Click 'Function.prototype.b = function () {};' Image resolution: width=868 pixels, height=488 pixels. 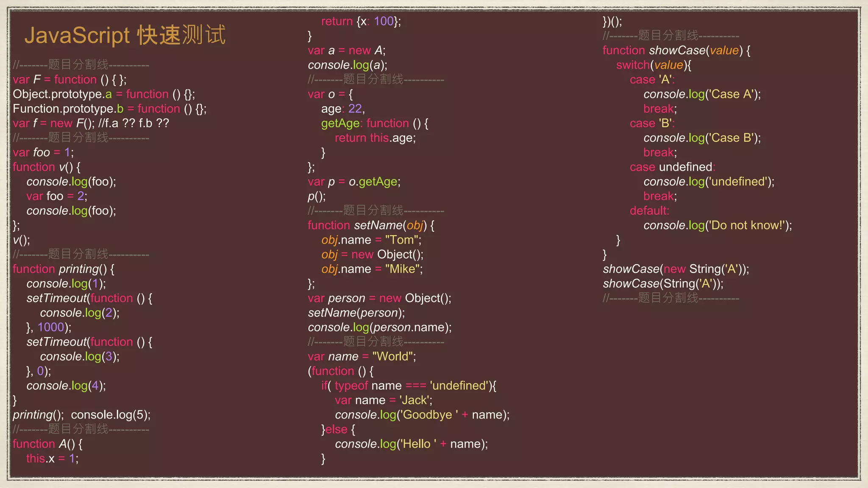[110, 109]
